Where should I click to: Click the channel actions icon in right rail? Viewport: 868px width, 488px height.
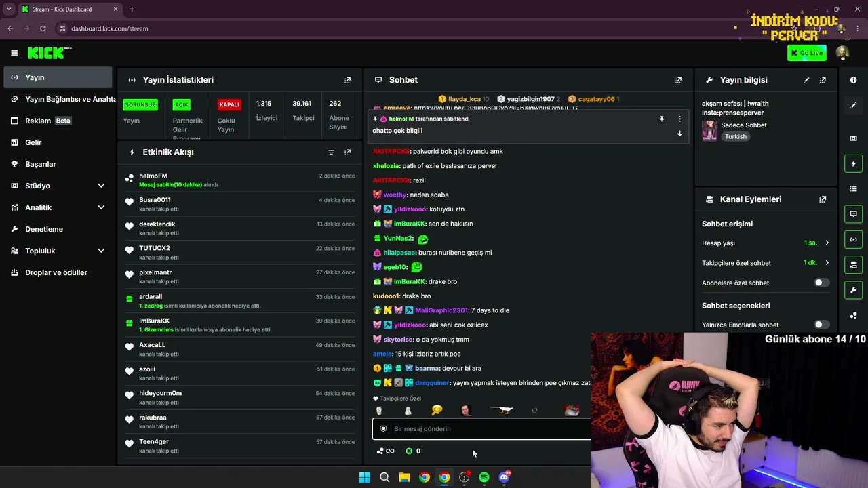853,264
